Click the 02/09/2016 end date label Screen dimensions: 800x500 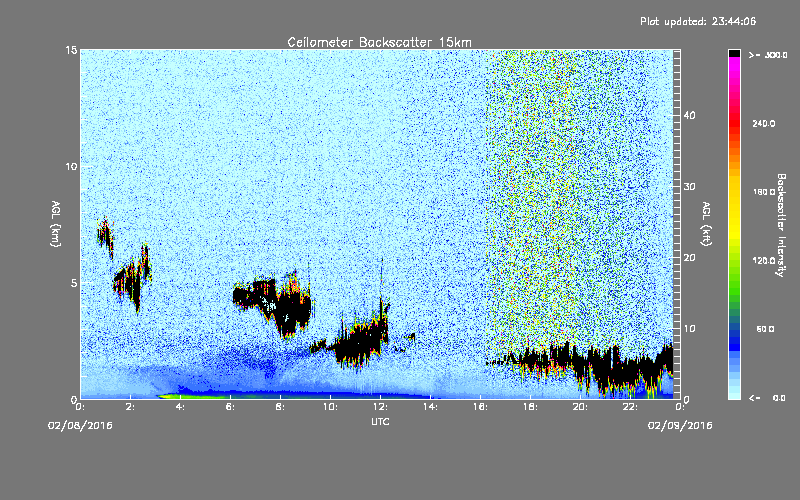(x=680, y=425)
